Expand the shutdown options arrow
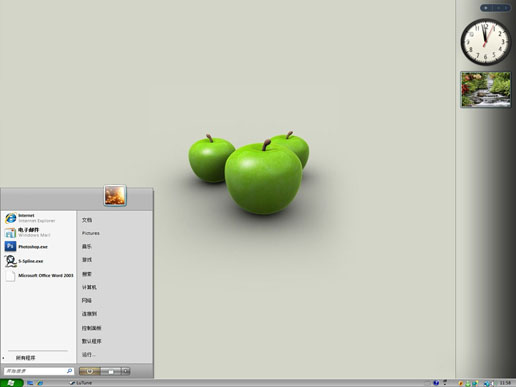The image size is (516, 387). [126, 371]
